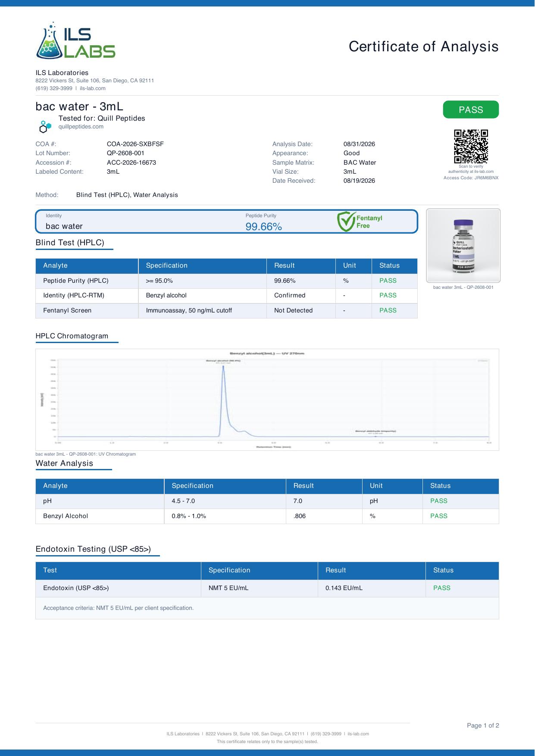Click the Not Detected result cell
Image resolution: width=535 pixels, height=756 pixels.
tap(301, 310)
